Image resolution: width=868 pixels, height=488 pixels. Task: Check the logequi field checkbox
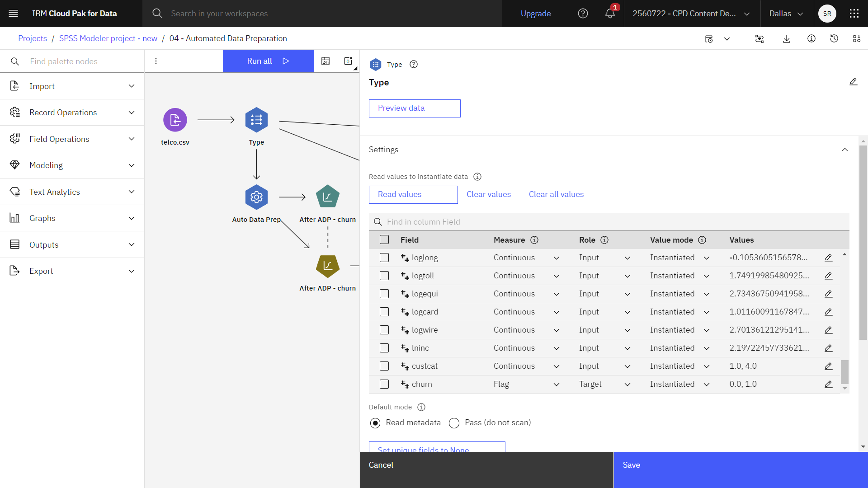pos(384,294)
